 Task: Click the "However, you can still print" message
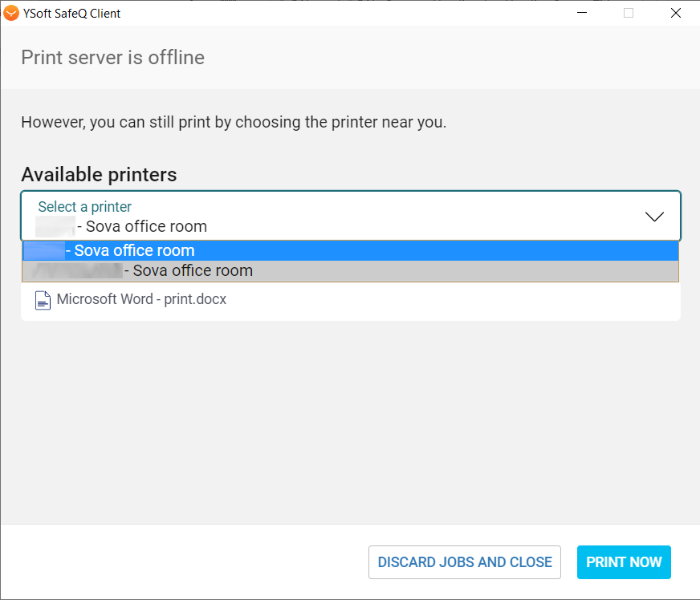coord(233,123)
